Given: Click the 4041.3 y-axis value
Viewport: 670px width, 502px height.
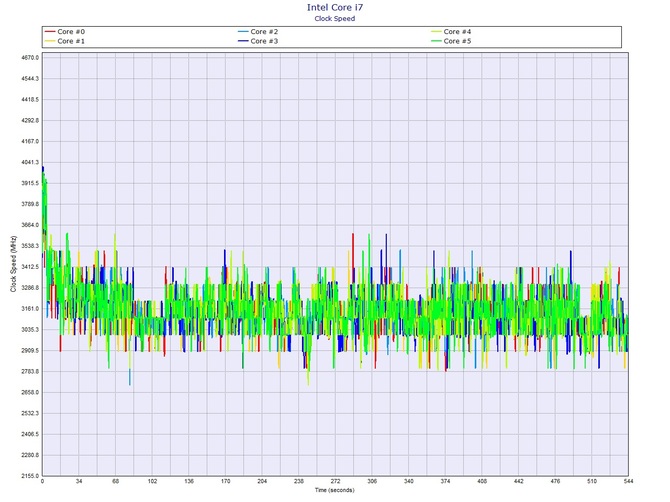Looking at the screenshot, I should click(x=30, y=162).
